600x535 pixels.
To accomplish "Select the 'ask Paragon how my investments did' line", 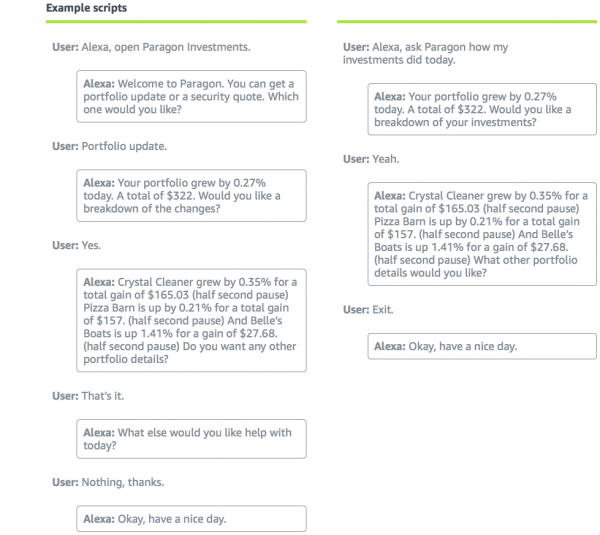I will pyautogui.click(x=425, y=53).
